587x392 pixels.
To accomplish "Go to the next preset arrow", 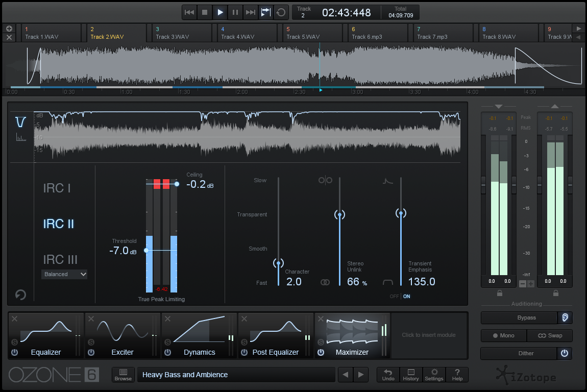I will click(361, 375).
